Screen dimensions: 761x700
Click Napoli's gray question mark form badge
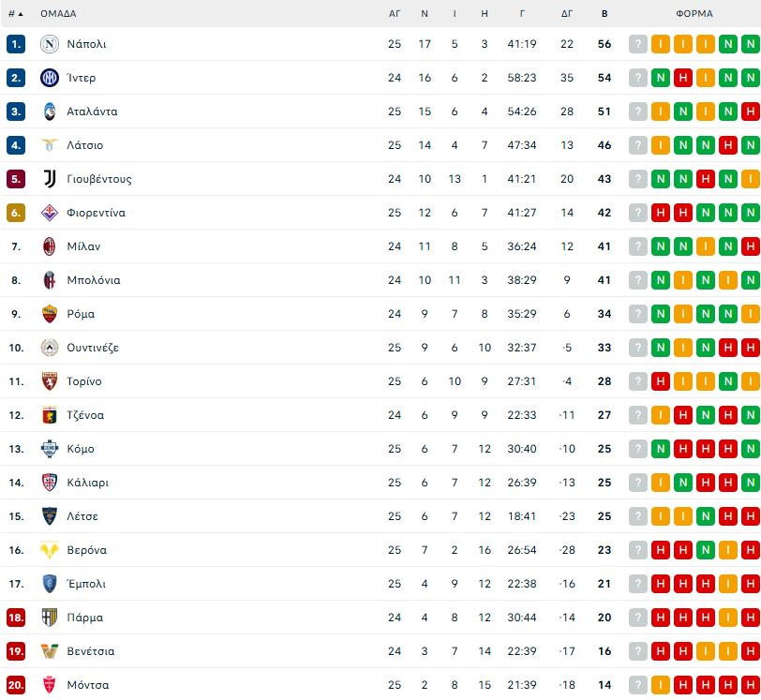point(637,44)
